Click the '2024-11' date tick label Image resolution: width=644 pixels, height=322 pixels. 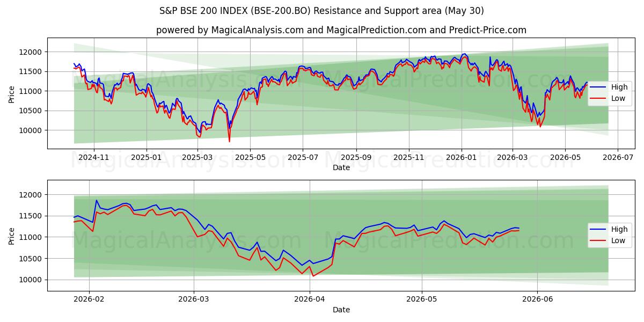(94, 157)
